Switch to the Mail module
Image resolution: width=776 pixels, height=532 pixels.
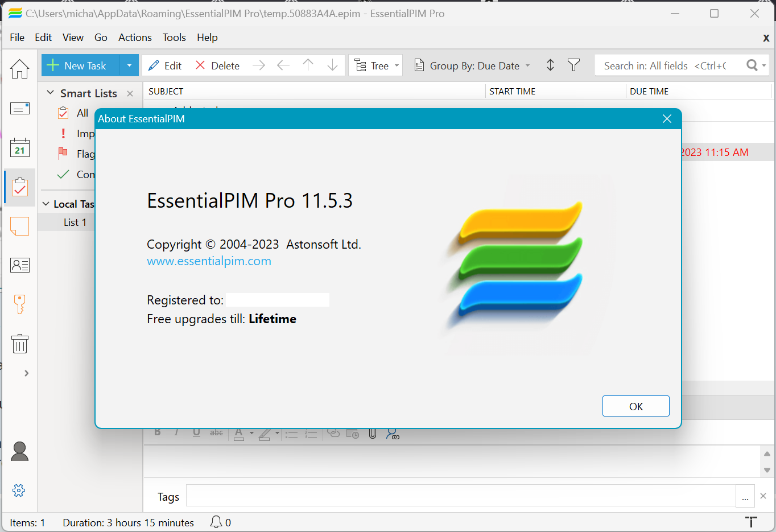[x=19, y=108]
